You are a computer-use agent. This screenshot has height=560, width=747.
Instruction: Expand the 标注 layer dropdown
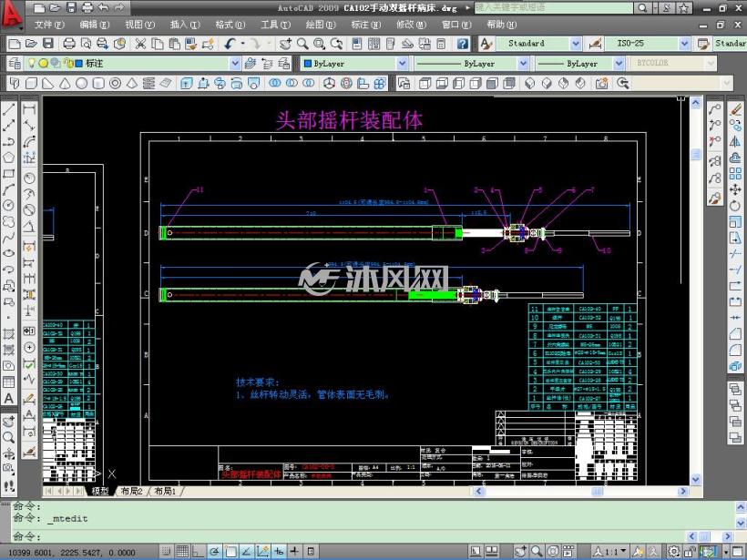click(x=235, y=63)
